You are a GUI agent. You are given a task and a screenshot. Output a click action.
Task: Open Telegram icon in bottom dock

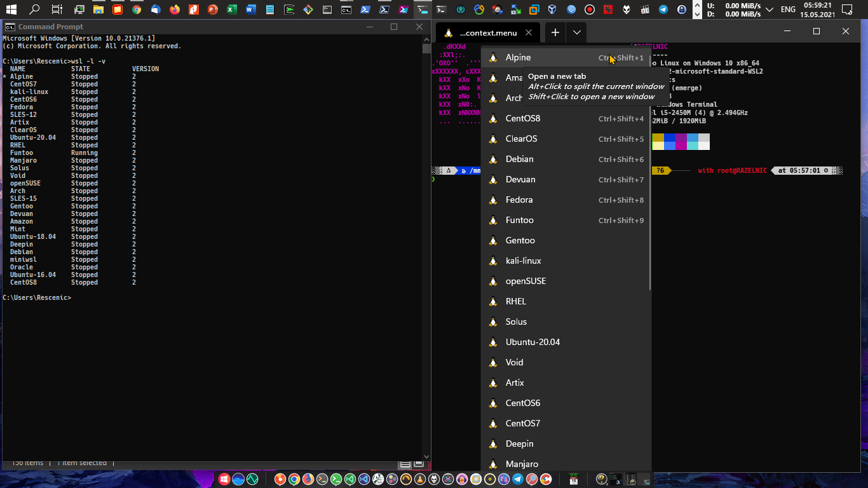(518, 480)
